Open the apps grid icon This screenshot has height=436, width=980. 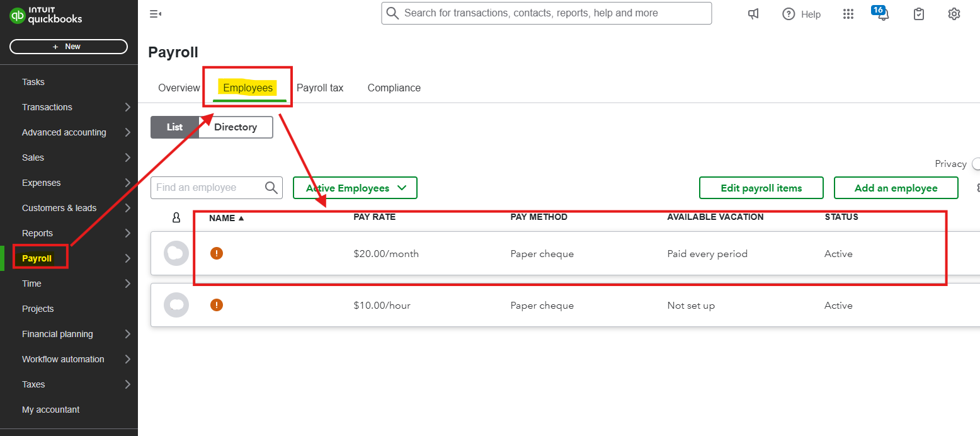848,14
